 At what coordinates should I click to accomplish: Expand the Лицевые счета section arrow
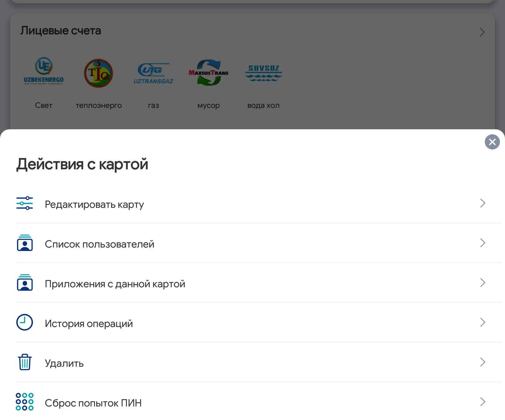482,32
